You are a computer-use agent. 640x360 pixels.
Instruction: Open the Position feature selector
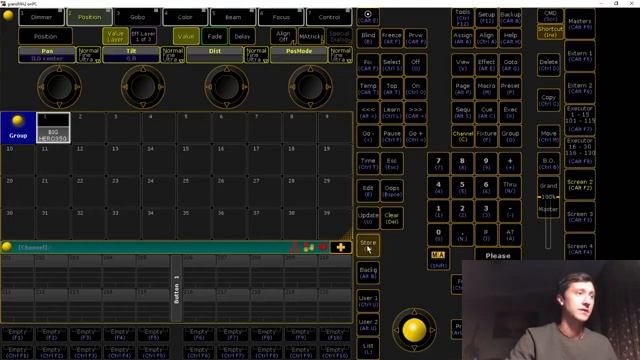pos(45,36)
